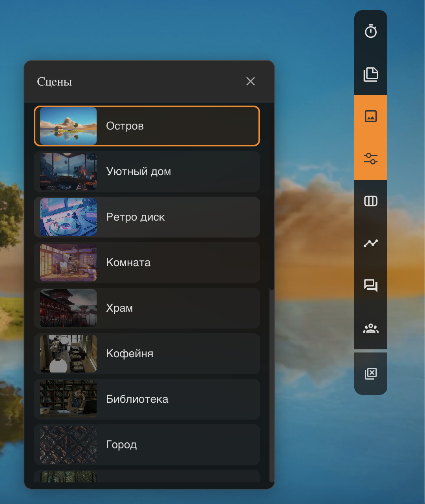
Task: Open the notes pages icon
Action: [x=371, y=74]
